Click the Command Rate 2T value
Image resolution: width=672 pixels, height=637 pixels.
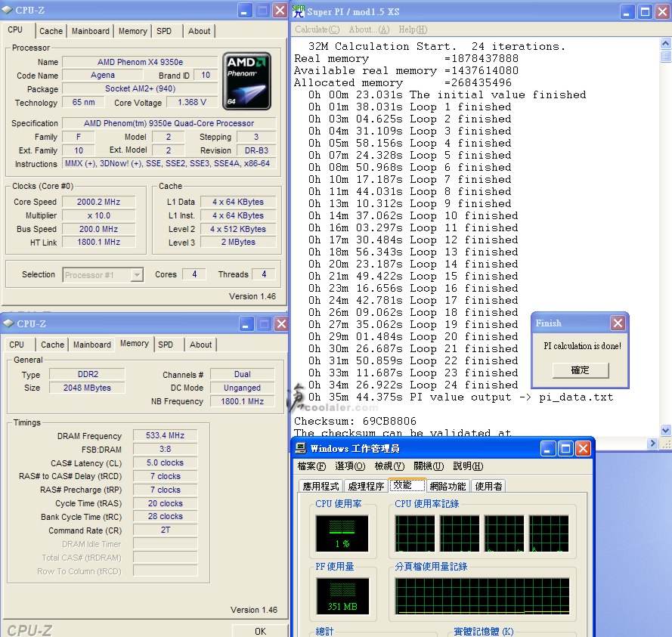(165, 530)
